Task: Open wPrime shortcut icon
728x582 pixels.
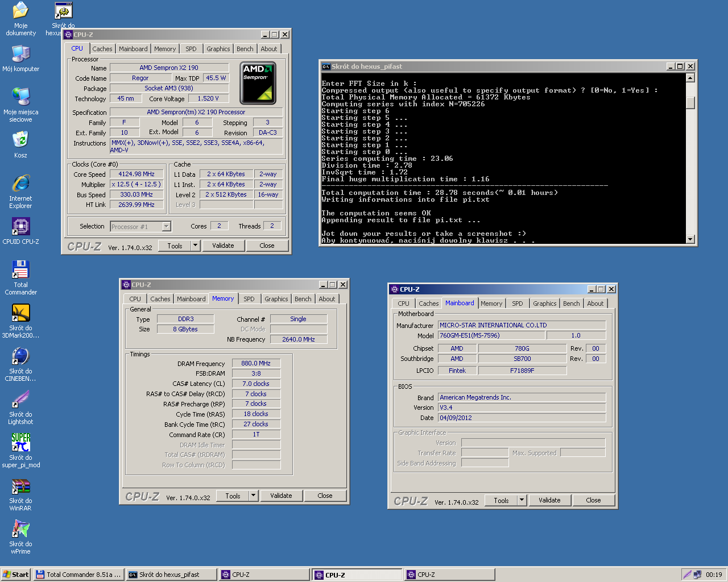Action: [20, 529]
